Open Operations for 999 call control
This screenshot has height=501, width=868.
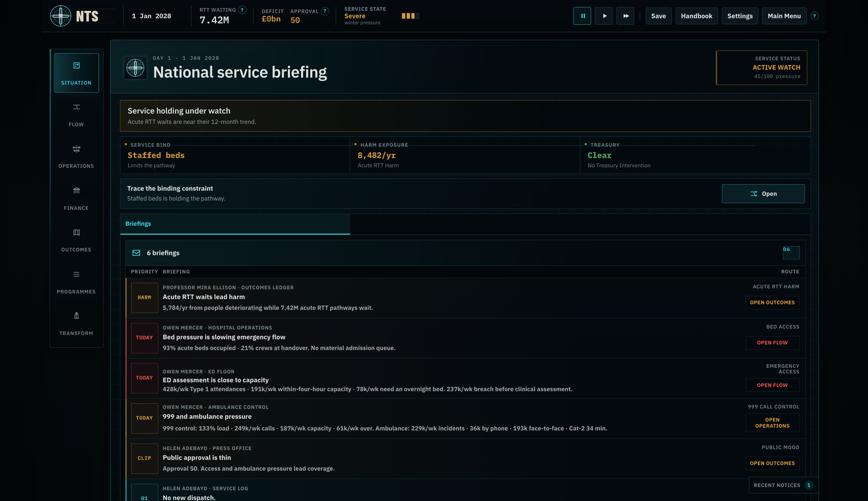[x=772, y=422]
